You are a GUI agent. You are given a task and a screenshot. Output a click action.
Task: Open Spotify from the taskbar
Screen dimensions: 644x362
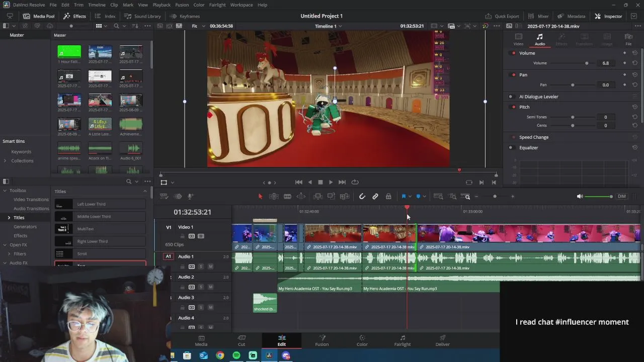click(x=236, y=355)
